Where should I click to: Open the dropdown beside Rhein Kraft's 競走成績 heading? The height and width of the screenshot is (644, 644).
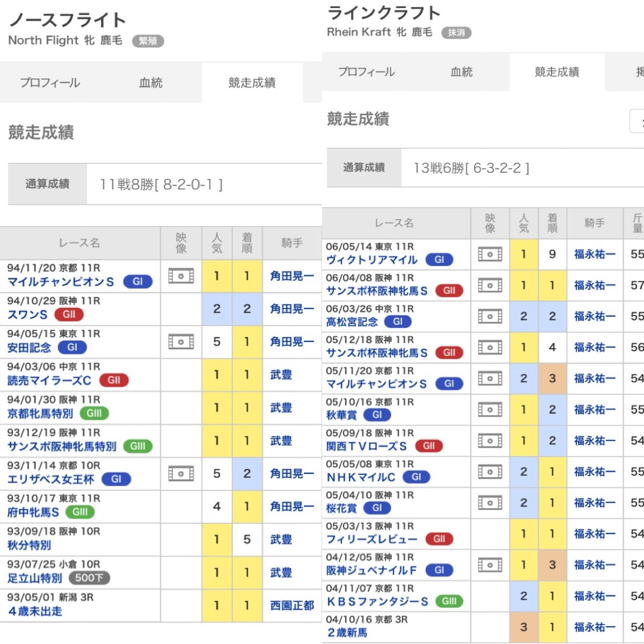tap(637, 121)
